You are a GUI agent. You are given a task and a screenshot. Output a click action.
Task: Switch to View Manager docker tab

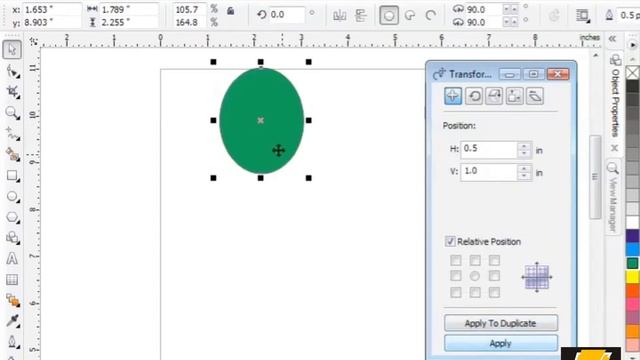pyautogui.click(x=613, y=198)
